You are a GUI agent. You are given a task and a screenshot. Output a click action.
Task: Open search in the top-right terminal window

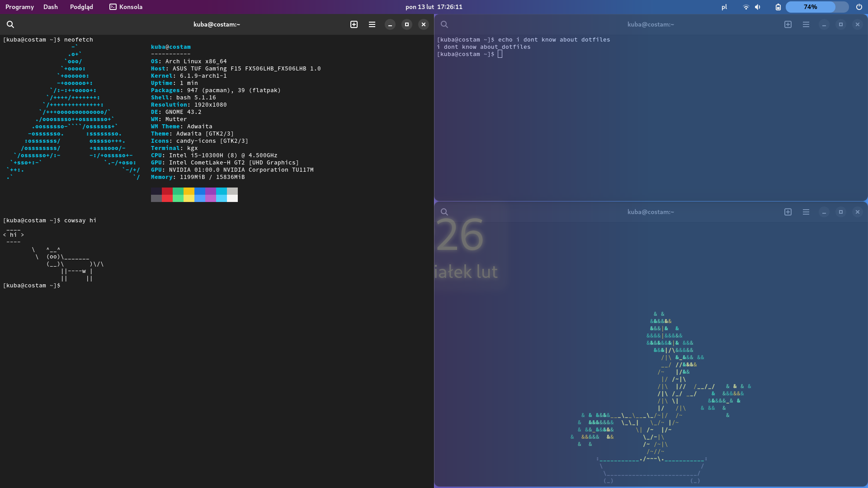point(444,24)
